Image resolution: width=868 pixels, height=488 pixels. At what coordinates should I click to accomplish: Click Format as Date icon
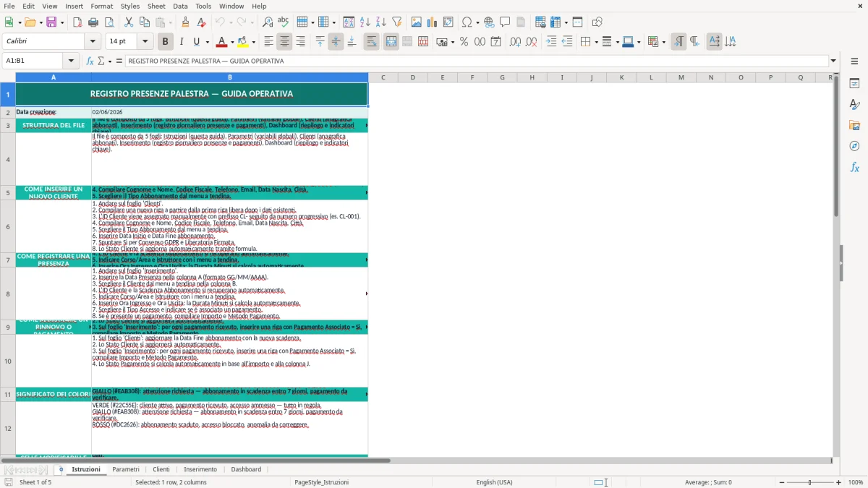[x=496, y=42]
